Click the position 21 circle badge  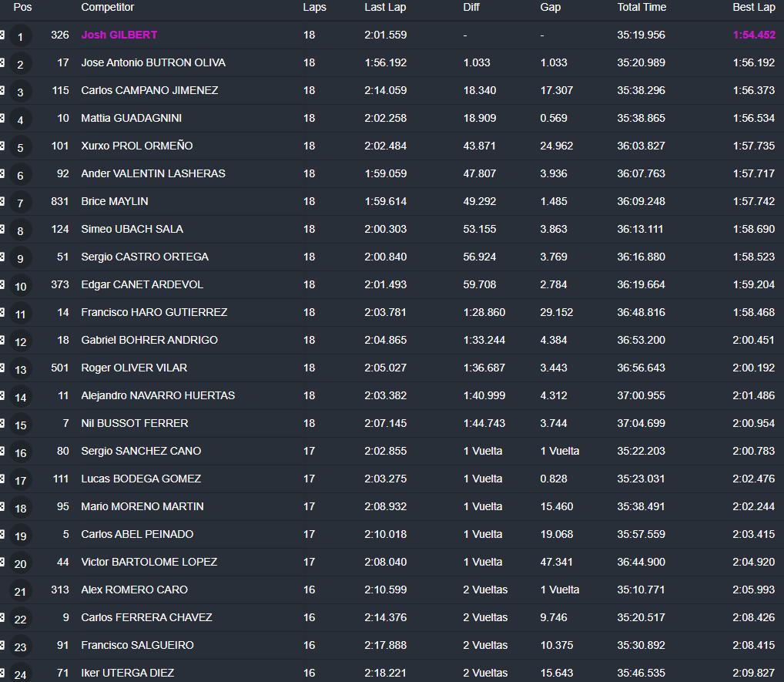(21, 591)
